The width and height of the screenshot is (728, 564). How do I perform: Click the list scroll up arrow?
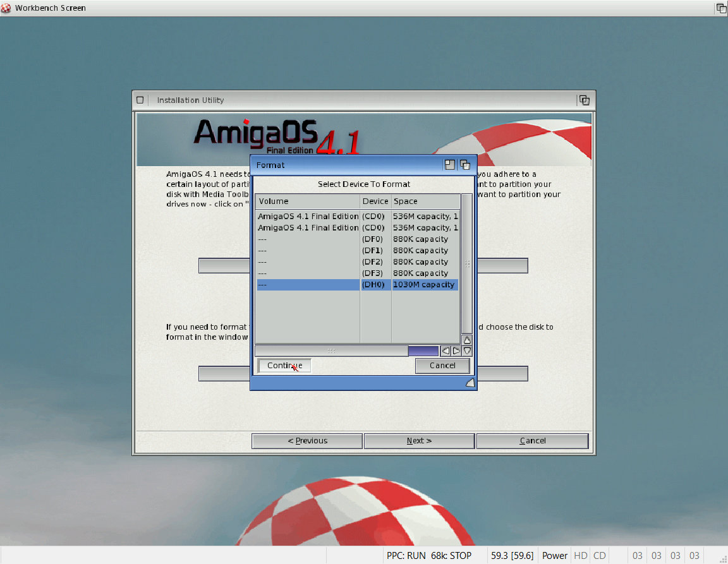point(467,340)
